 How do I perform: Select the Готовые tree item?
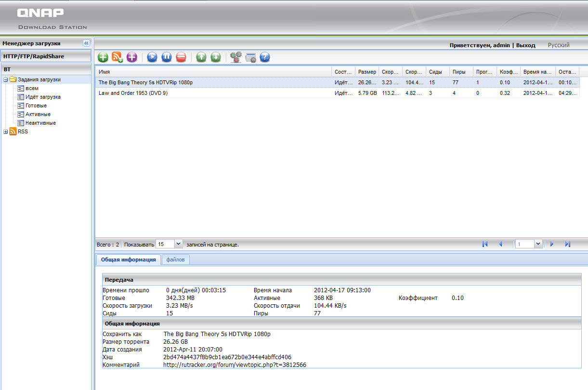click(36, 106)
